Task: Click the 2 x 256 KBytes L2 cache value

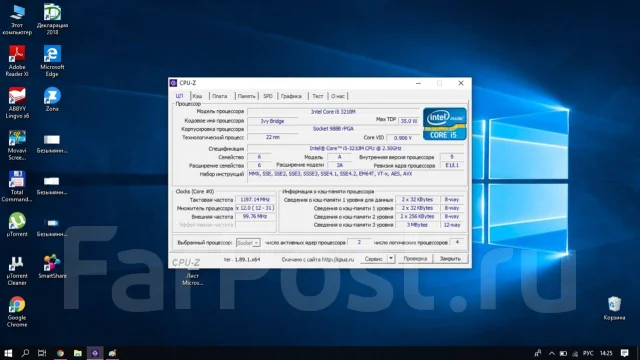Action: [x=417, y=216]
